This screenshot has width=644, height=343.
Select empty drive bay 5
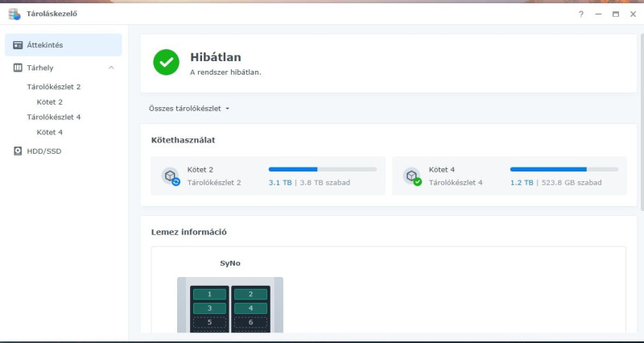pos(209,322)
